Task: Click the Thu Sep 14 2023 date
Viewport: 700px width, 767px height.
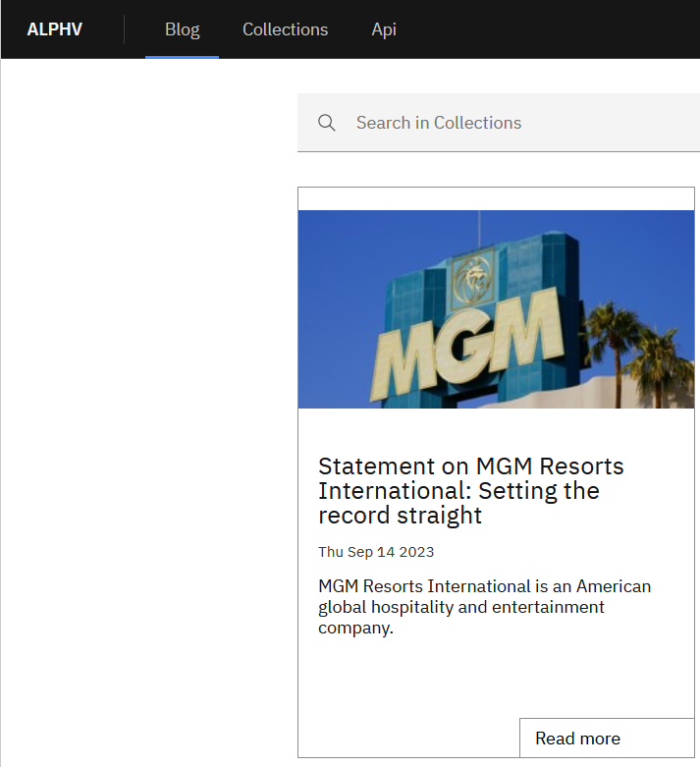Action: tap(376, 552)
